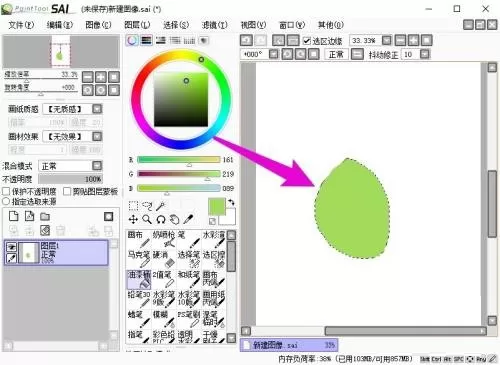
Task: Select the lasso selection tool
Action: point(147,206)
